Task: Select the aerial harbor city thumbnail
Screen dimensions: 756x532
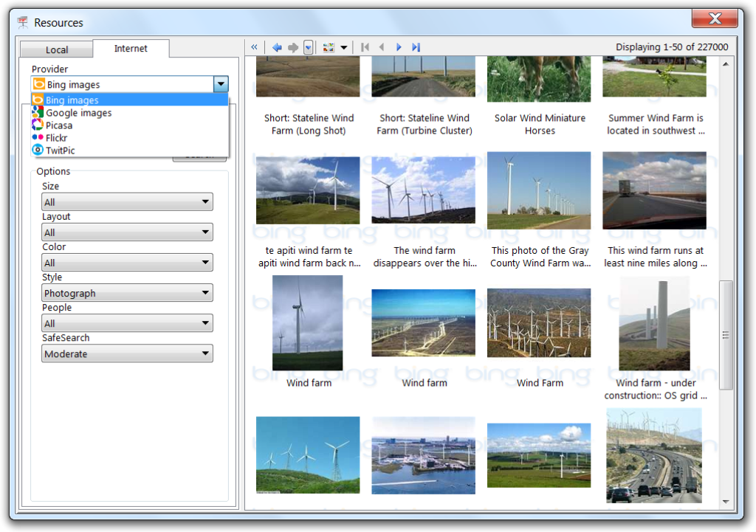Action: [423, 456]
